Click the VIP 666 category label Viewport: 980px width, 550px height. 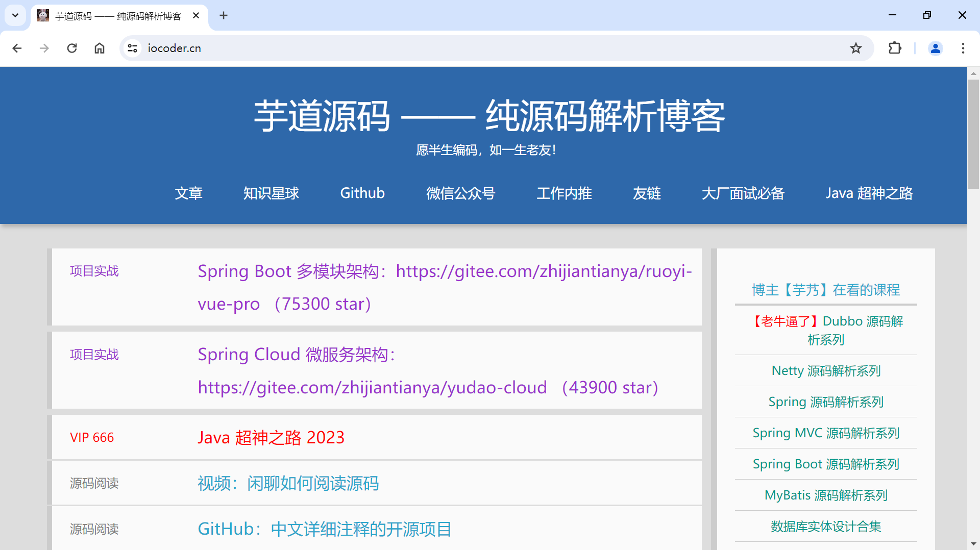(x=92, y=437)
